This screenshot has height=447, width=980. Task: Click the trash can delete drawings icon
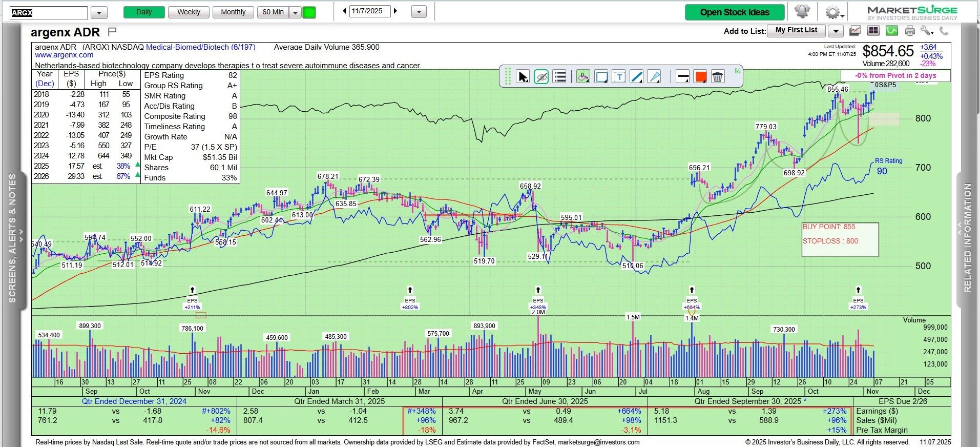[718, 77]
